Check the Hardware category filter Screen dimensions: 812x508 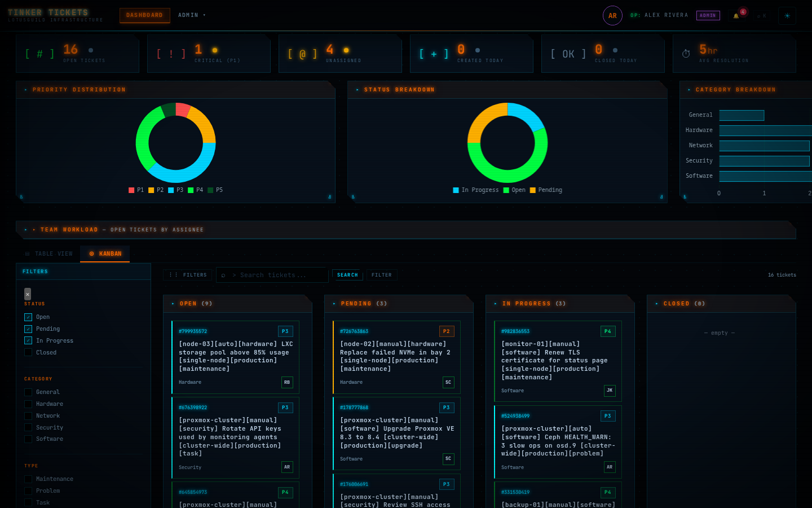[x=28, y=404]
